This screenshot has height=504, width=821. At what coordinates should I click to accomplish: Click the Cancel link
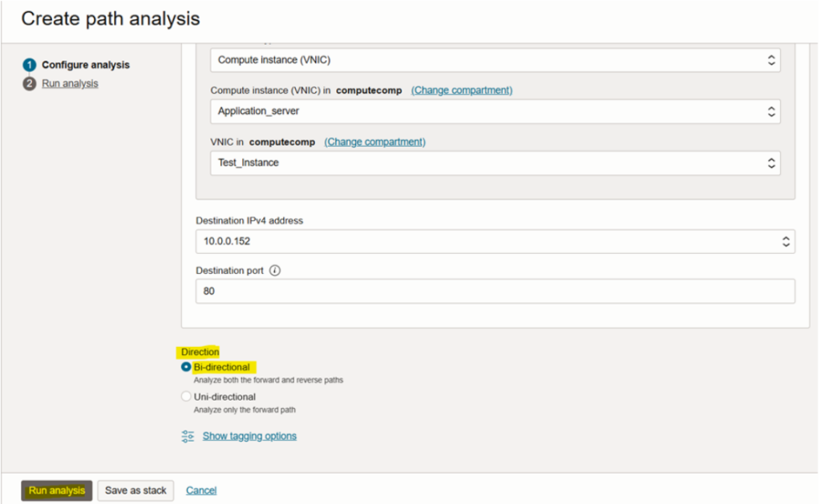point(201,490)
